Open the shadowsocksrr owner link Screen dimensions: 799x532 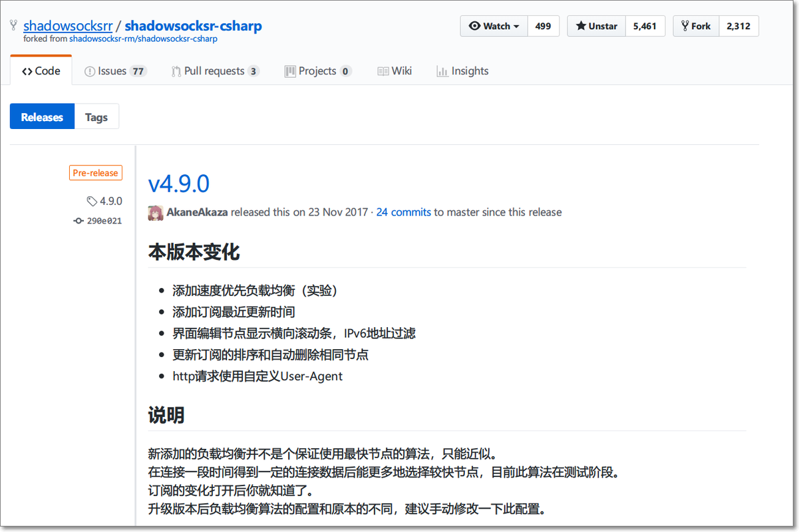[x=68, y=26]
